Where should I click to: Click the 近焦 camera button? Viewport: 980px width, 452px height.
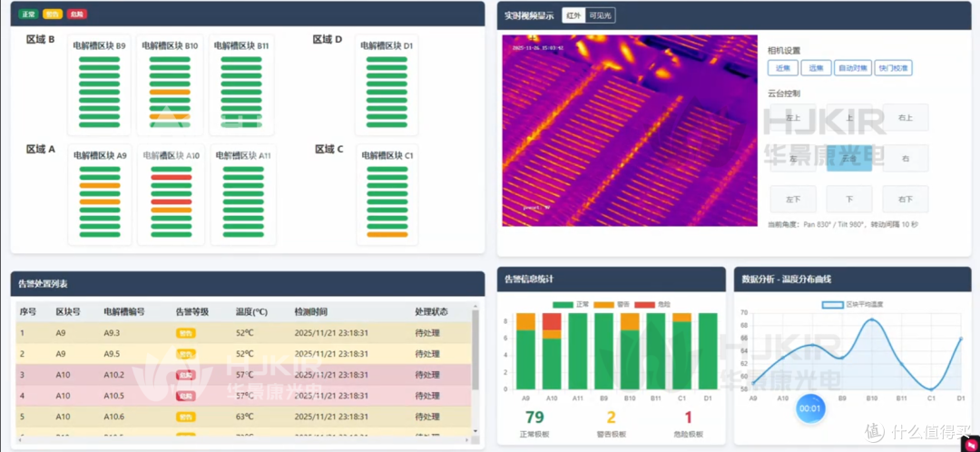[x=783, y=67]
